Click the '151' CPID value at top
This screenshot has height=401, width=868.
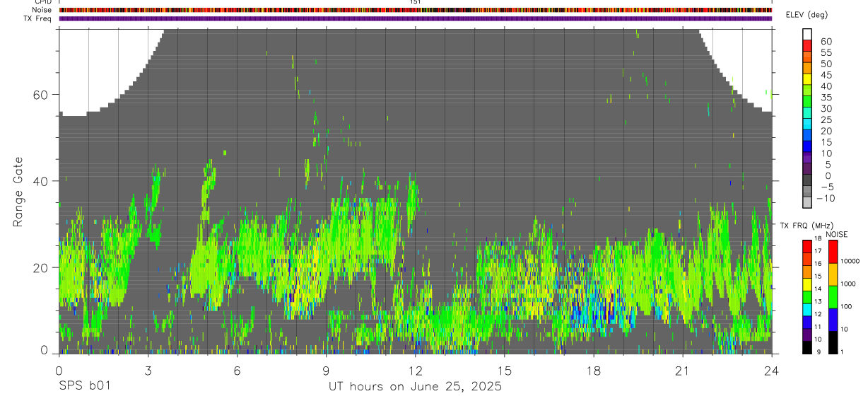pyautogui.click(x=415, y=2)
